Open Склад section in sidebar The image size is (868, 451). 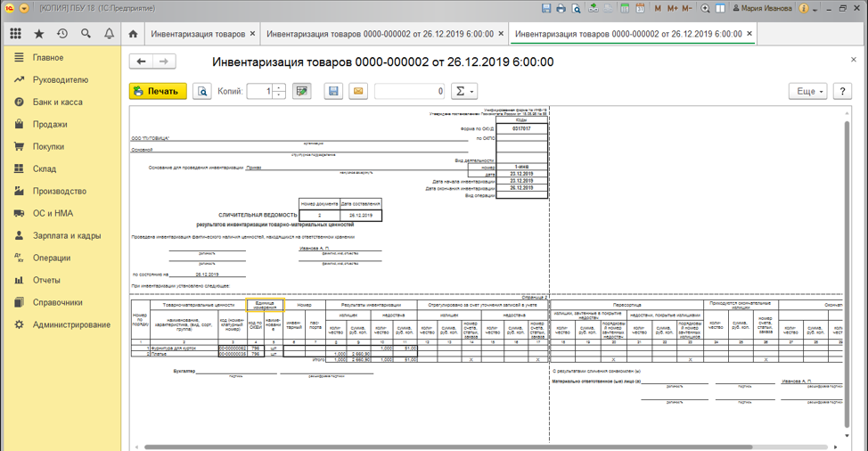pyautogui.click(x=45, y=168)
